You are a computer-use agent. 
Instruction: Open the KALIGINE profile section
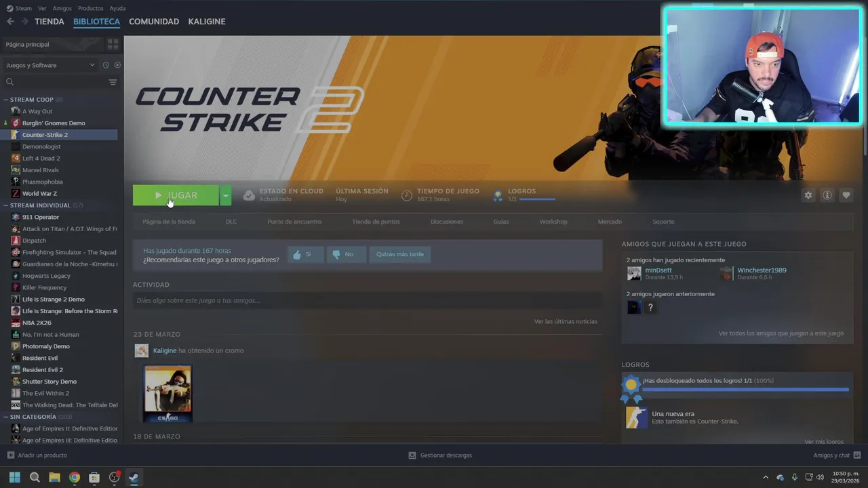point(207,22)
